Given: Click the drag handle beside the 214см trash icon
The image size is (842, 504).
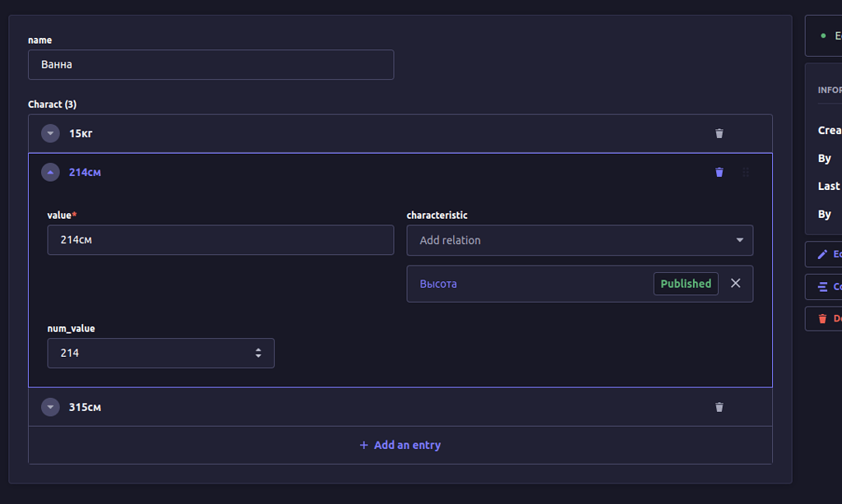Looking at the screenshot, I should (746, 172).
